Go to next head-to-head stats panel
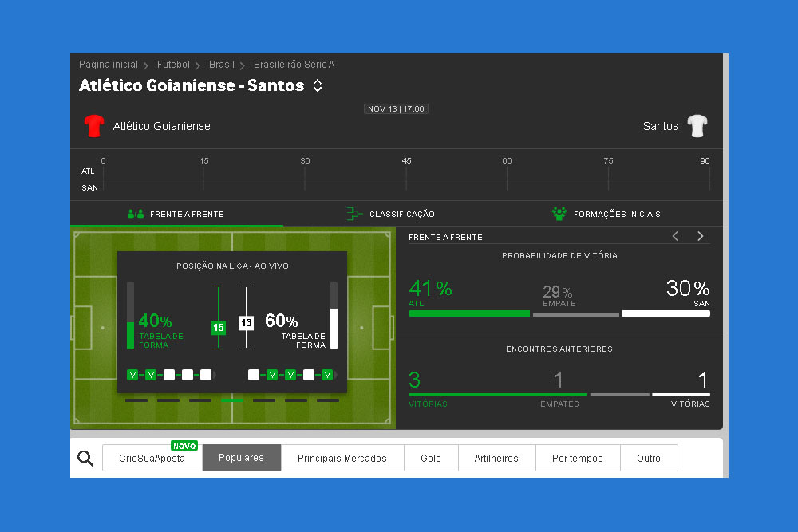The width and height of the screenshot is (798, 532). (x=701, y=236)
